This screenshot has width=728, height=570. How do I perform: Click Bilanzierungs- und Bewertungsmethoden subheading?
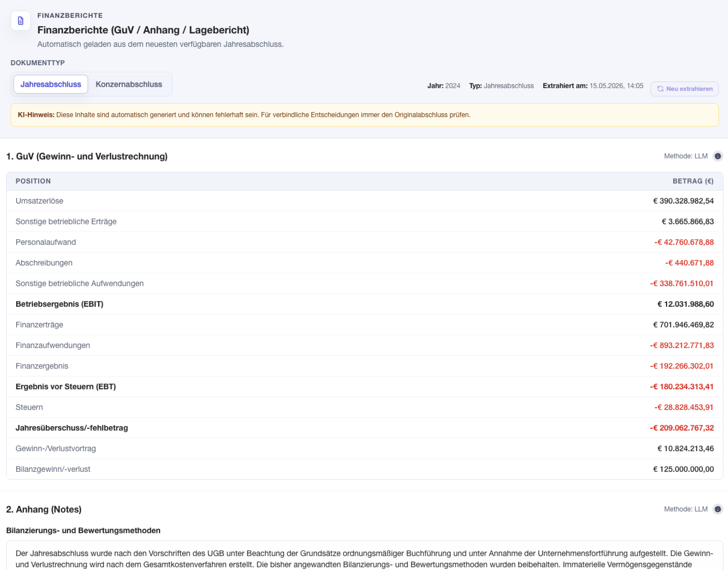click(x=83, y=531)
